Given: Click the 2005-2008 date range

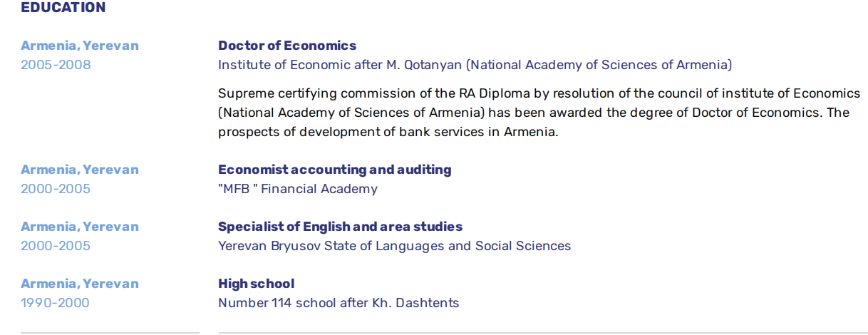Looking at the screenshot, I should 56,65.
